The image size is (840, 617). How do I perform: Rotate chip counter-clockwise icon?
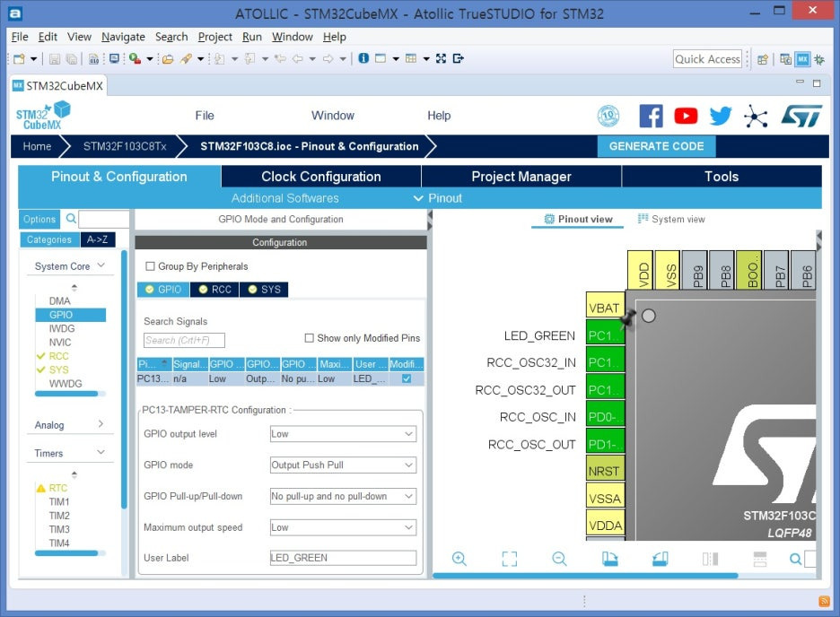click(x=660, y=559)
